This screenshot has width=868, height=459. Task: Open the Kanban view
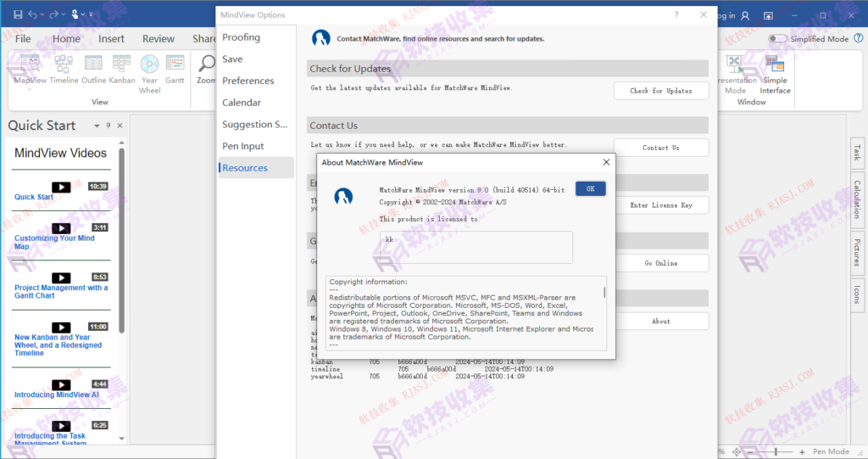coord(121,68)
